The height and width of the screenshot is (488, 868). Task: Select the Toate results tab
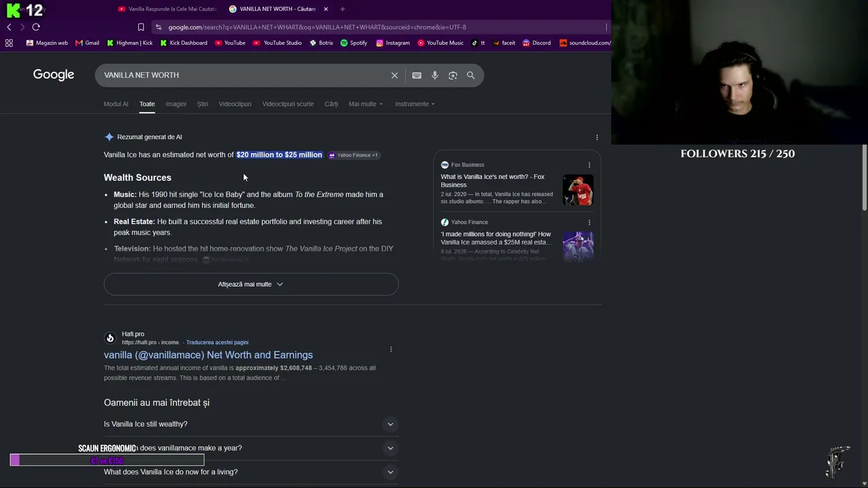tap(147, 104)
